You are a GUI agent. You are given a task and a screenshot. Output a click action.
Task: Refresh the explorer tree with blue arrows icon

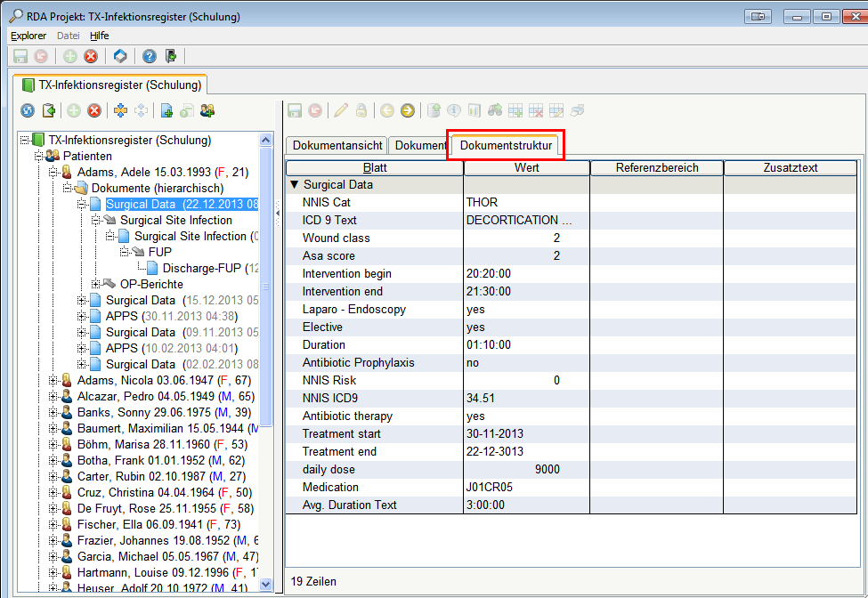[28, 110]
